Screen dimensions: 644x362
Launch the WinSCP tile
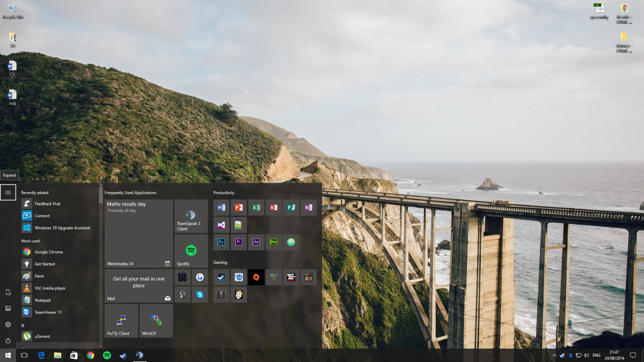(x=156, y=321)
